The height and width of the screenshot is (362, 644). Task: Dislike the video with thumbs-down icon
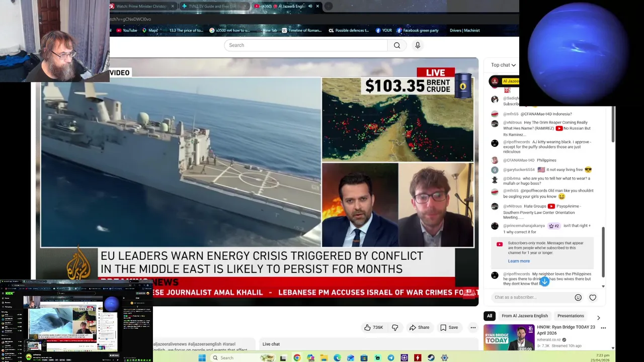pos(395,327)
